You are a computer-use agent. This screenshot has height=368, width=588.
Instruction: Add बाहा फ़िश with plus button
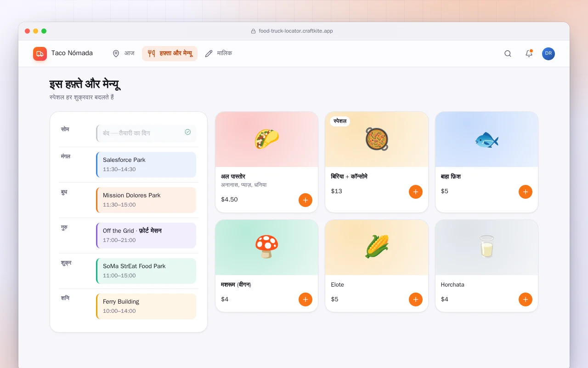point(526,192)
